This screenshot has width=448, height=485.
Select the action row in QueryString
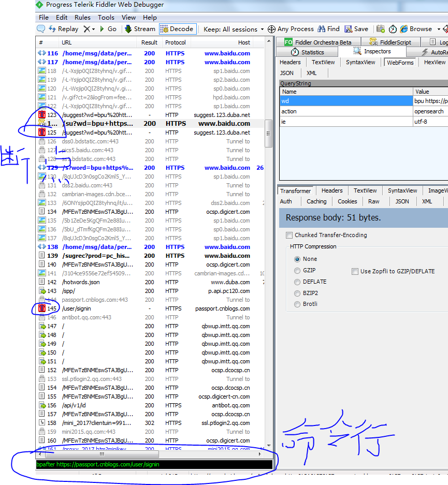364,111
